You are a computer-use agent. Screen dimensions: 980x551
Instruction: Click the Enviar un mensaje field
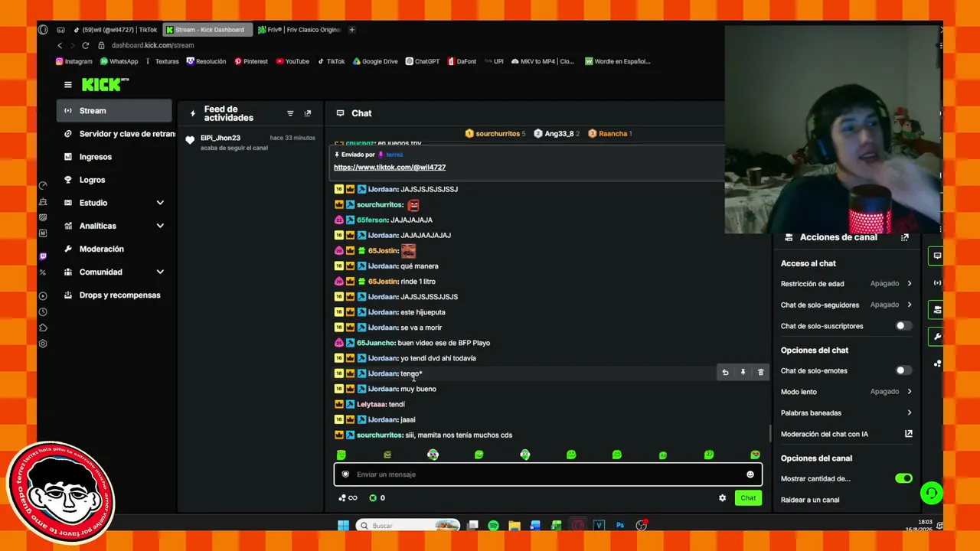[548, 474]
